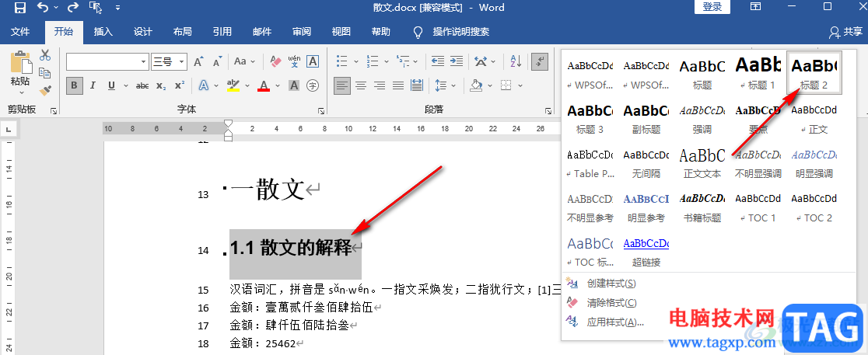Click the distributed alignment icon

416,85
